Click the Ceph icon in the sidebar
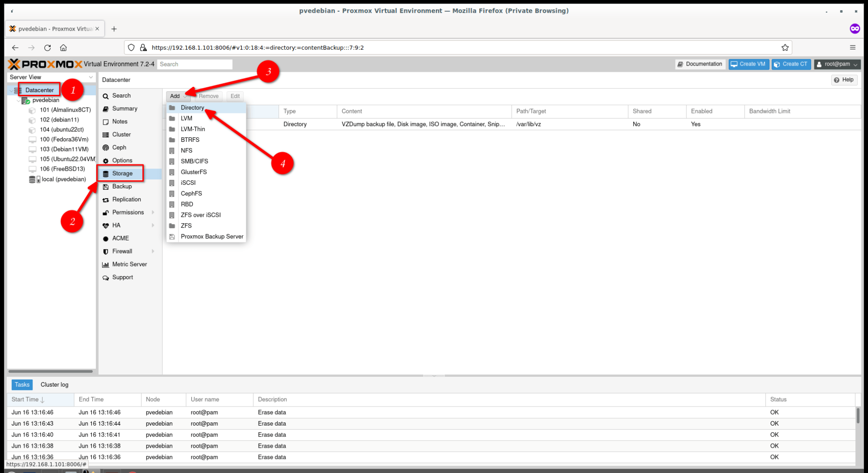Viewport: 868px width, 473px height. (x=106, y=148)
